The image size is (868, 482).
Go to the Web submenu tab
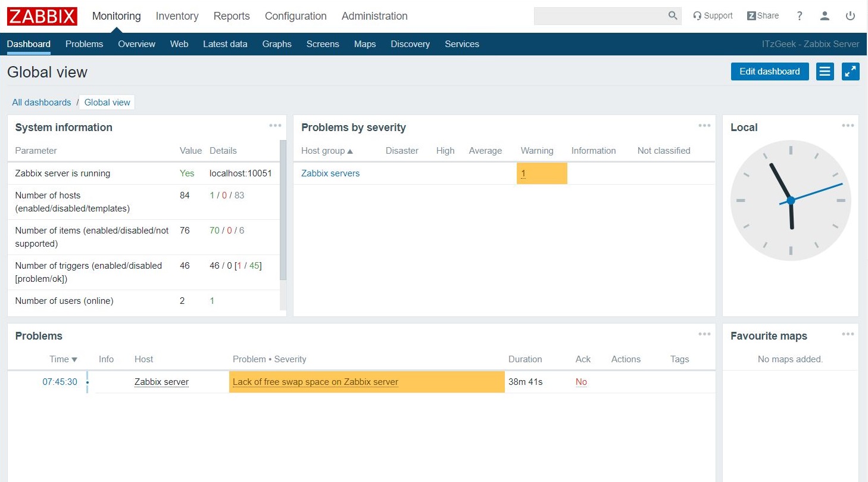(179, 44)
